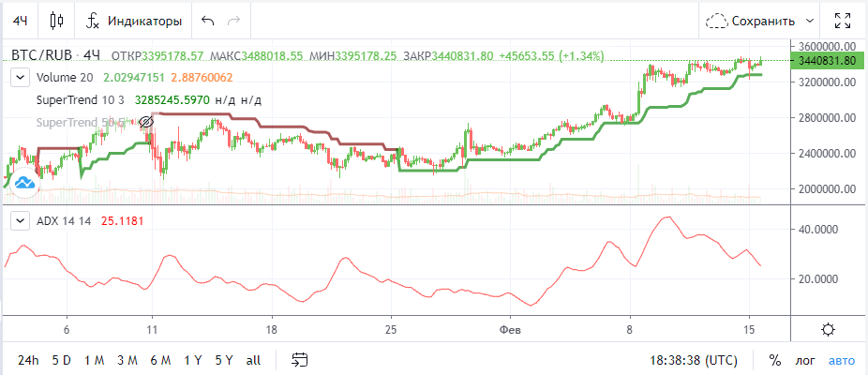Open the Индикаторы indicators dialog
The height and width of the screenshot is (375, 868).
(x=133, y=21)
